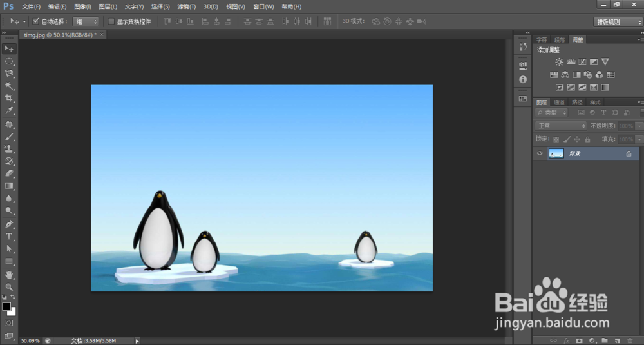Close the timg.jpg document tab

point(102,35)
